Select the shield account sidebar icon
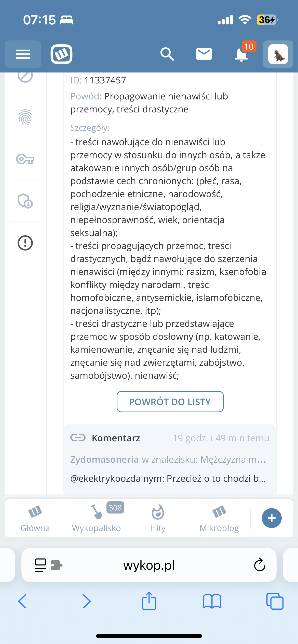Screen dimensions: 298x644 pos(25,201)
